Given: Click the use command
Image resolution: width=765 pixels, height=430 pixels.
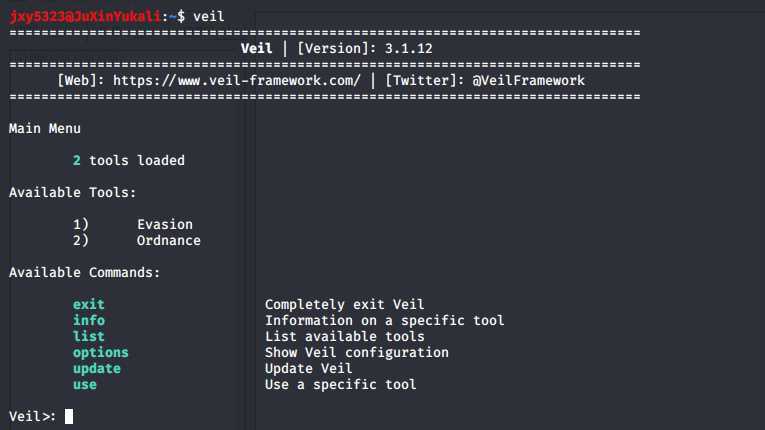Looking at the screenshot, I should tap(85, 385).
